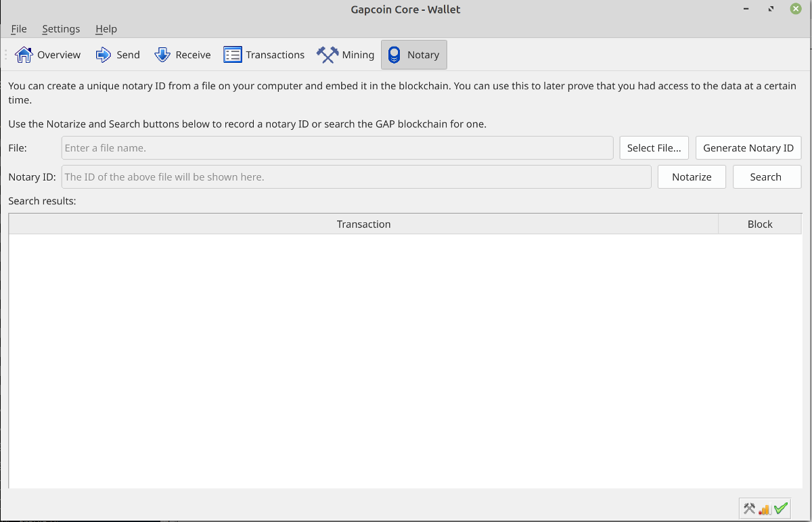Sort by the Block column header

pyautogui.click(x=760, y=224)
